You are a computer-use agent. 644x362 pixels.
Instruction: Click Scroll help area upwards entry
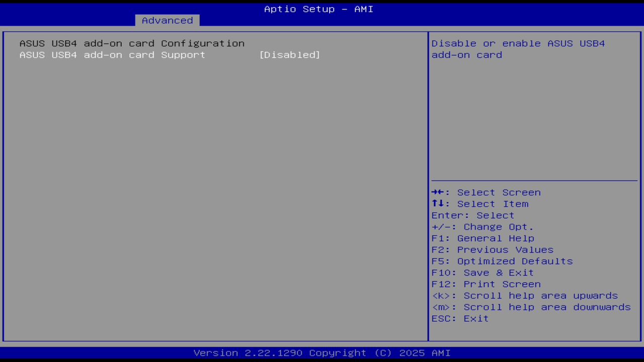pyautogui.click(x=525, y=296)
